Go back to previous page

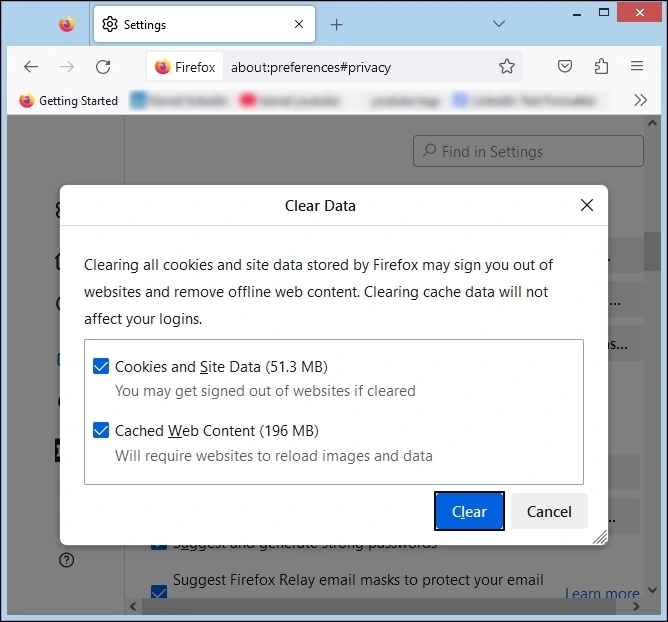tap(31, 66)
